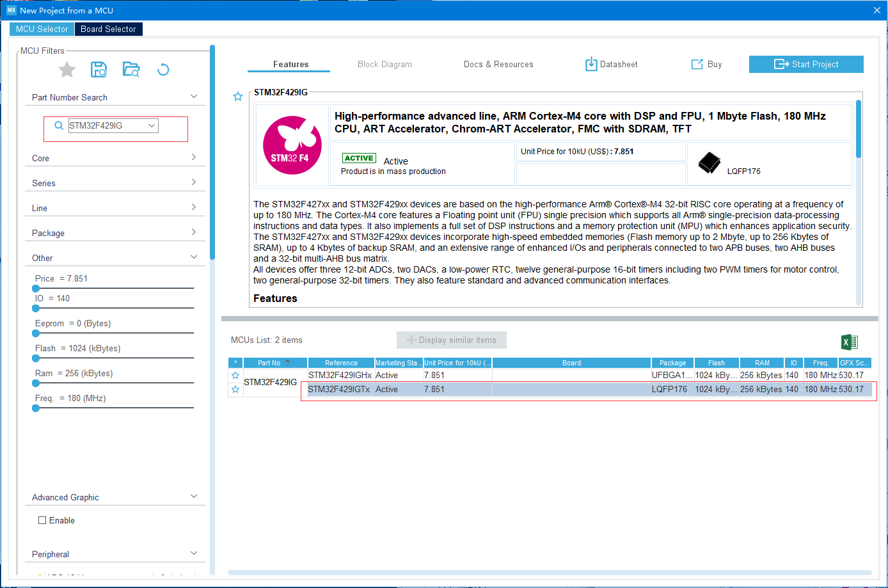Sort by RAM column header
This screenshot has height=588, width=888.
[x=762, y=363]
